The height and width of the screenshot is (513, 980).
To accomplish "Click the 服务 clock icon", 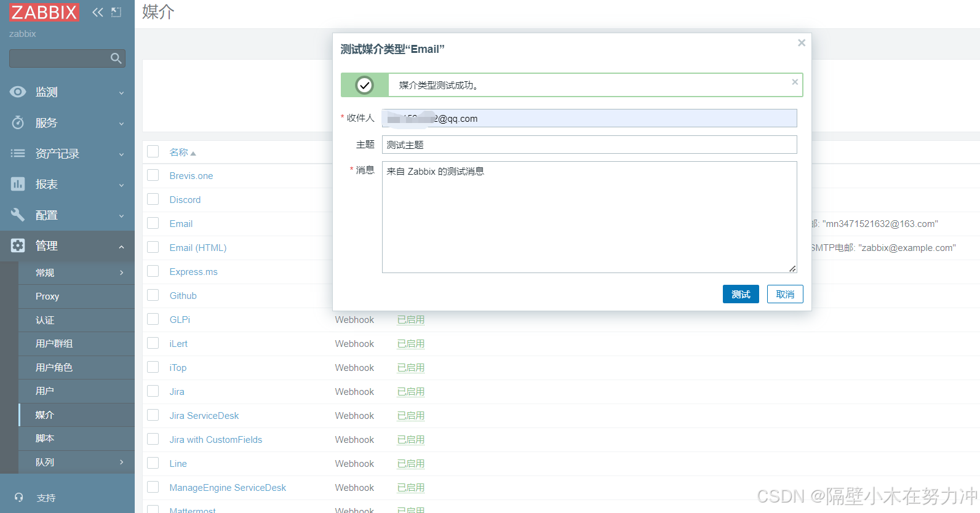I will click(x=18, y=122).
